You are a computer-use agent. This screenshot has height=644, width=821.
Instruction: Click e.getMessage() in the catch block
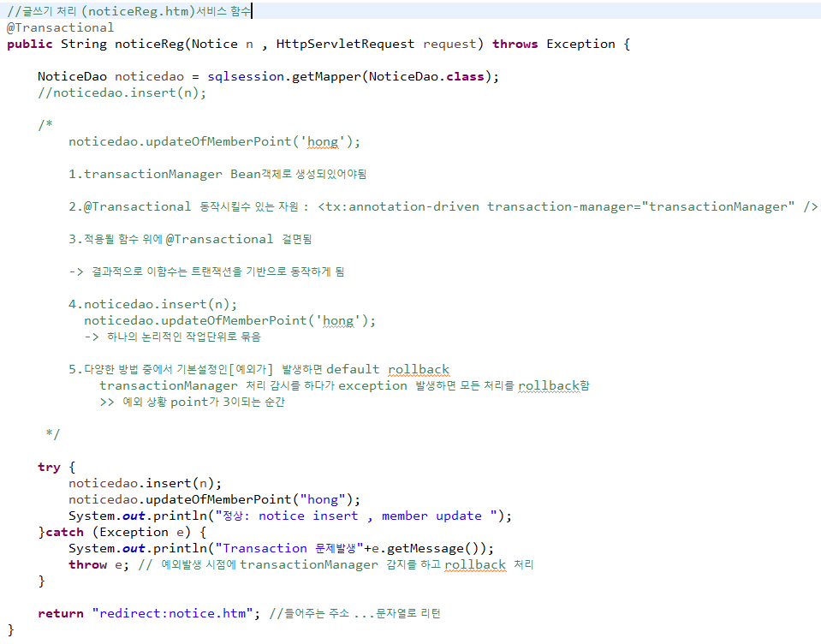pos(428,548)
